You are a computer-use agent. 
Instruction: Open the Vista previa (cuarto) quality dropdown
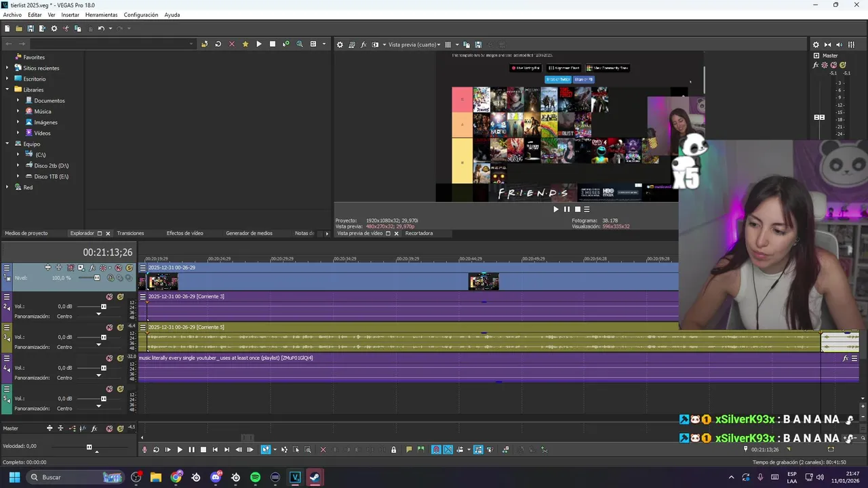414,45
